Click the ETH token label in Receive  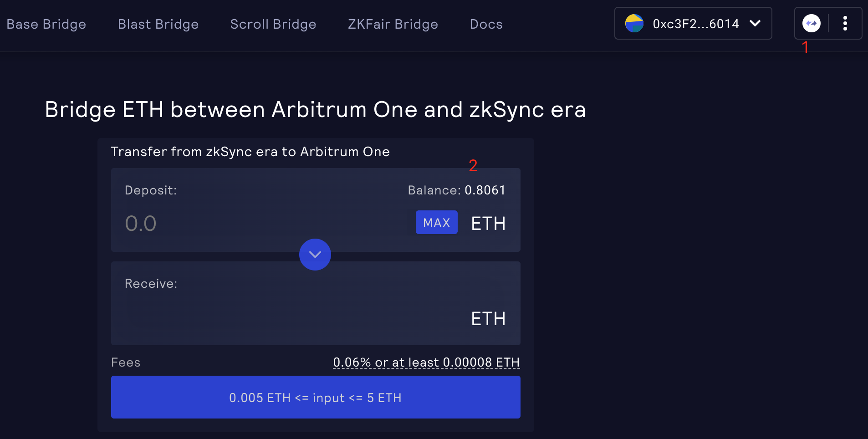click(488, 319)
